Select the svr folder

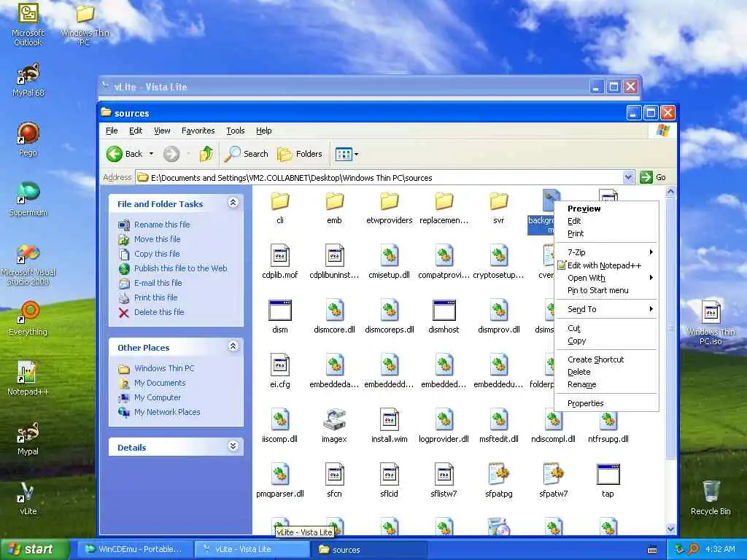(498, 208)
